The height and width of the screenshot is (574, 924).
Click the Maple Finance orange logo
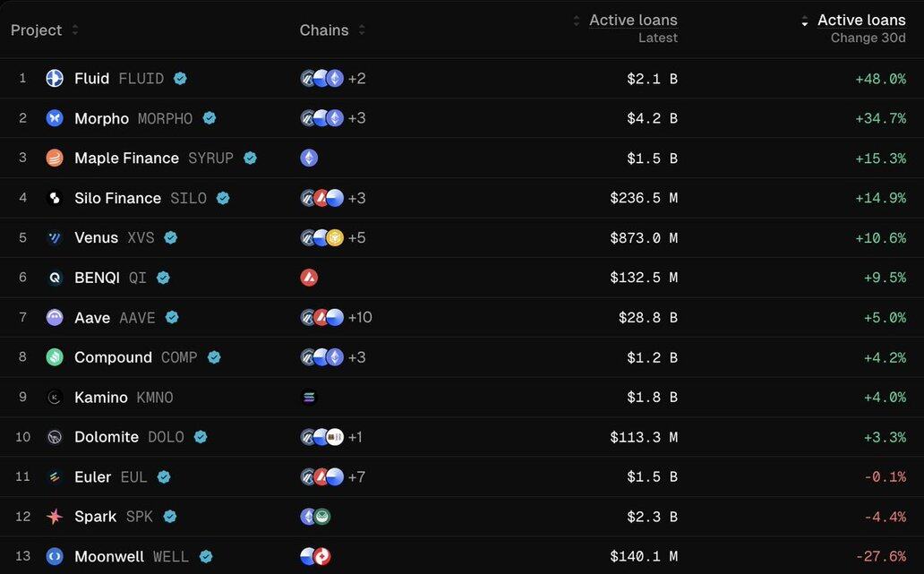coord(55,158)
